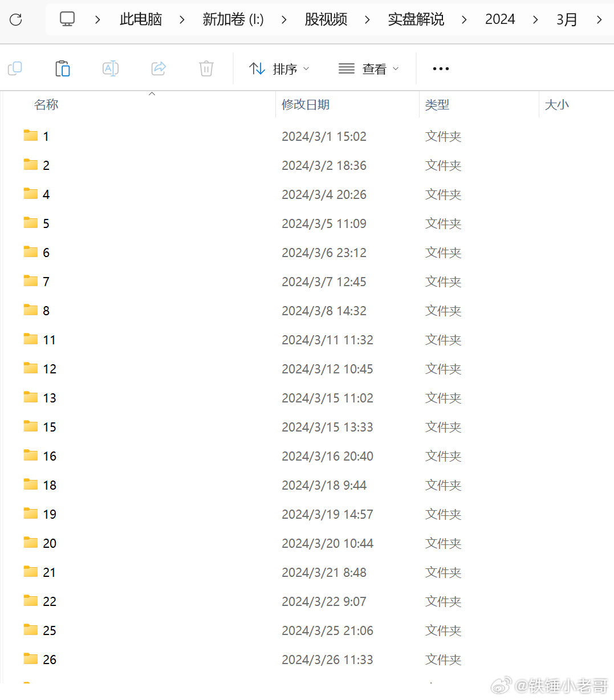Expand chevron after 实盘解说 breadcrumb
Viewport: 614px width, 700px height.
pyautogui.click(x=464, y=19)
